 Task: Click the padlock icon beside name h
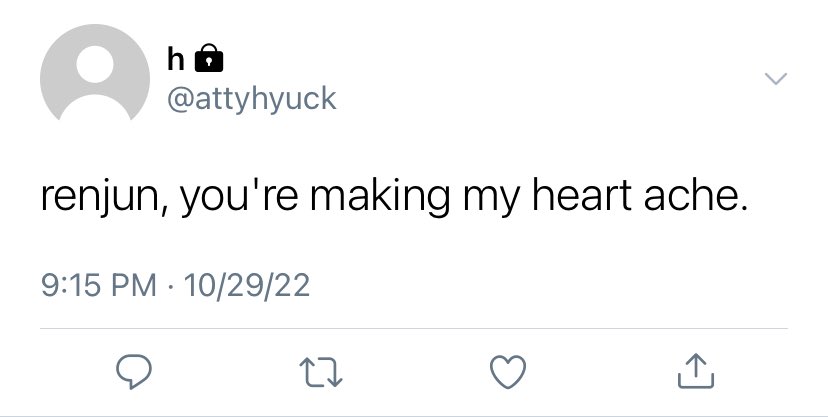(209, 58)
